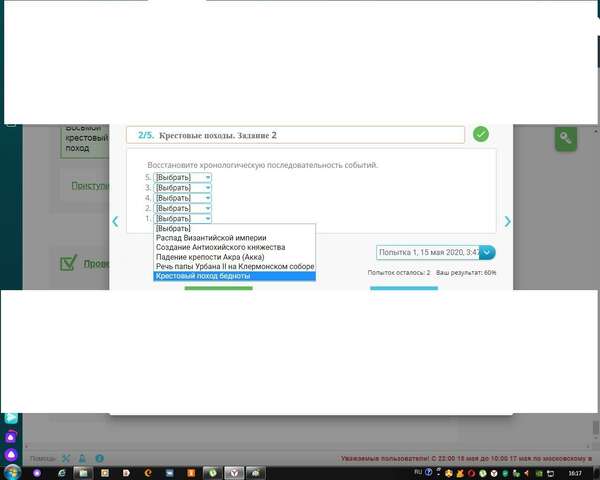Click the page vertical scrollbar thumb
This screenshot has height=480, width=600.
[596, 428]
